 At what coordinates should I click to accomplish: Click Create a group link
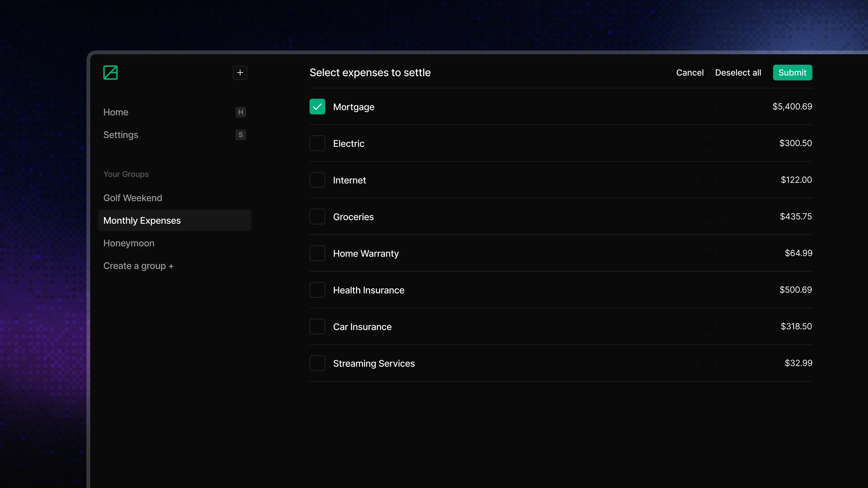[138, 266]
